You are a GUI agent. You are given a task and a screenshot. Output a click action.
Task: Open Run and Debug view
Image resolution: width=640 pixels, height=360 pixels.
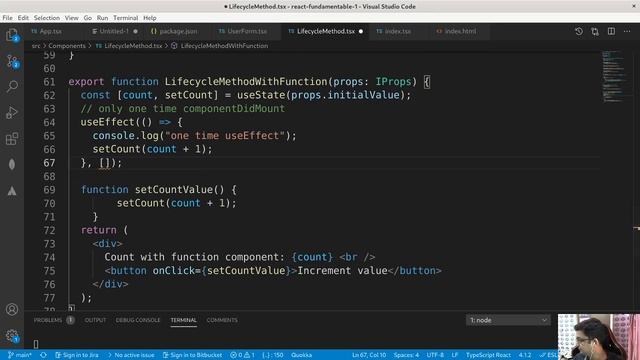[12, 112]
